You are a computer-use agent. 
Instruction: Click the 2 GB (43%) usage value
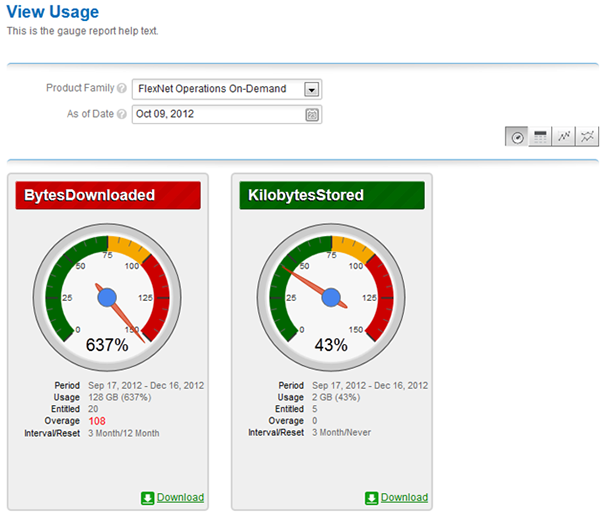[336, 397]
